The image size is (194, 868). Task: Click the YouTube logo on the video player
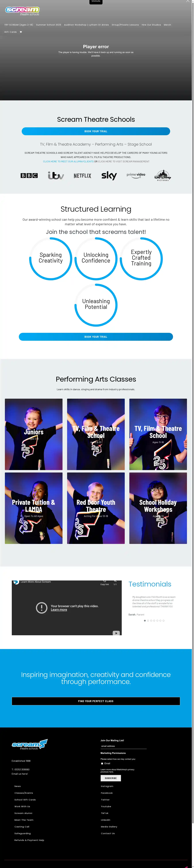pos(116,633)
